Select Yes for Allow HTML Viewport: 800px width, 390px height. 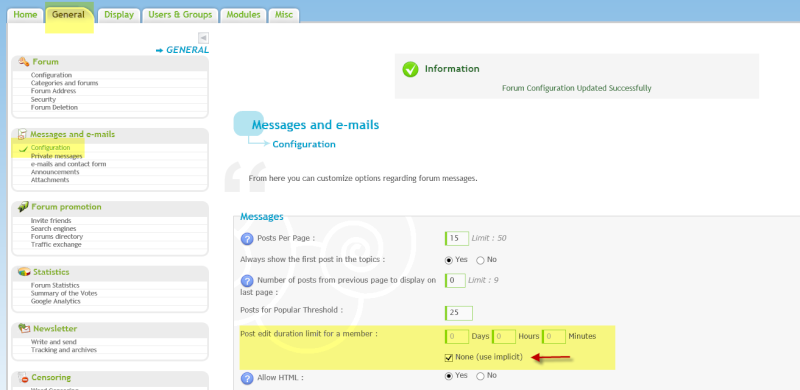click(448, 376)
